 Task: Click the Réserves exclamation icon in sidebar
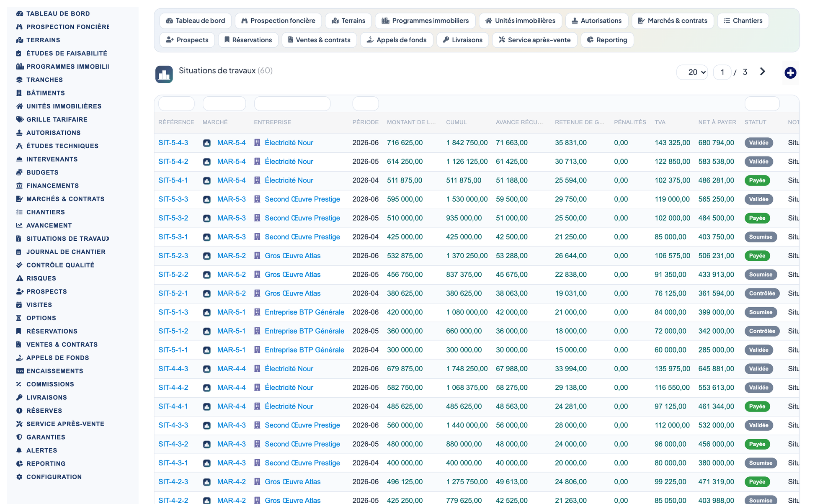point(19,411)
